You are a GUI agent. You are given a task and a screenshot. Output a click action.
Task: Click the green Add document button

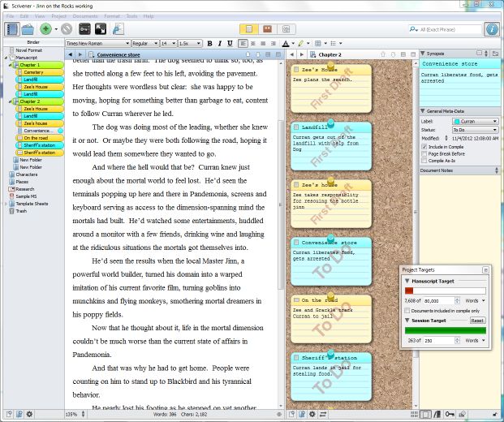[x=45, y=29]
